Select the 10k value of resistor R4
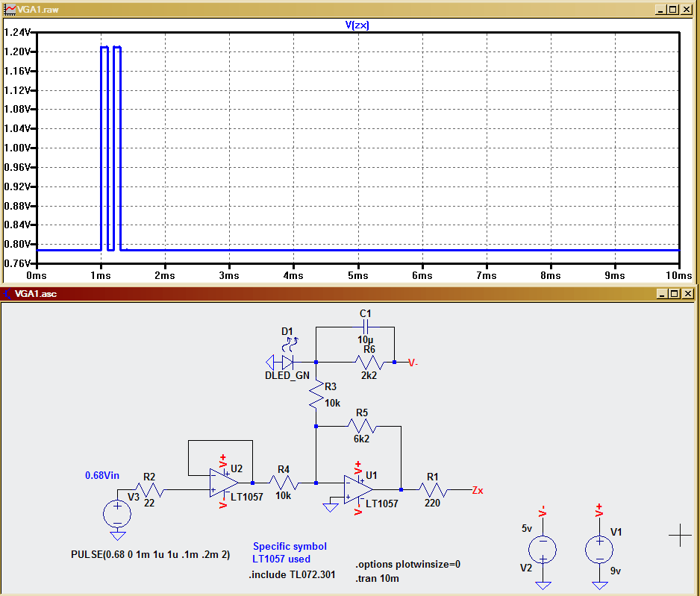This screenshot has width=700, height=596. click(283, 496)
